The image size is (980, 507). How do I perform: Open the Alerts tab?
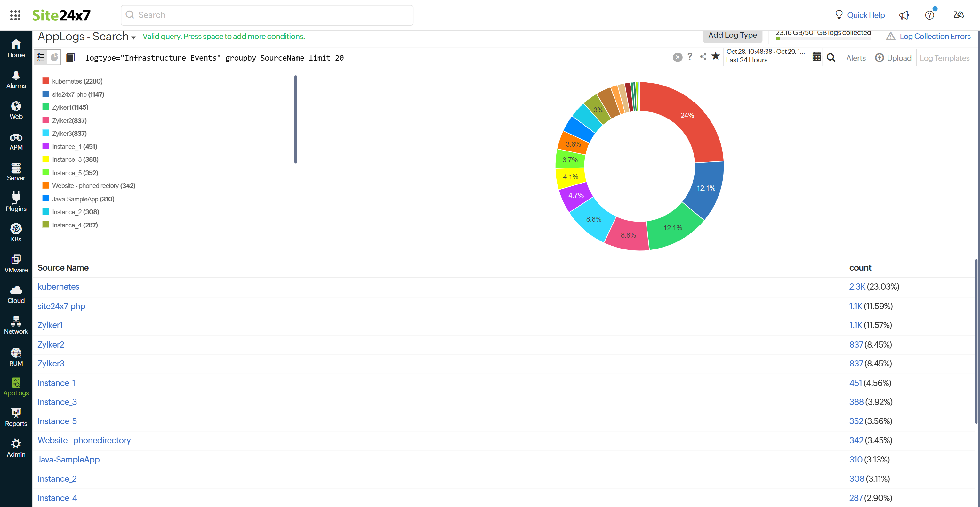click(855, 58)
